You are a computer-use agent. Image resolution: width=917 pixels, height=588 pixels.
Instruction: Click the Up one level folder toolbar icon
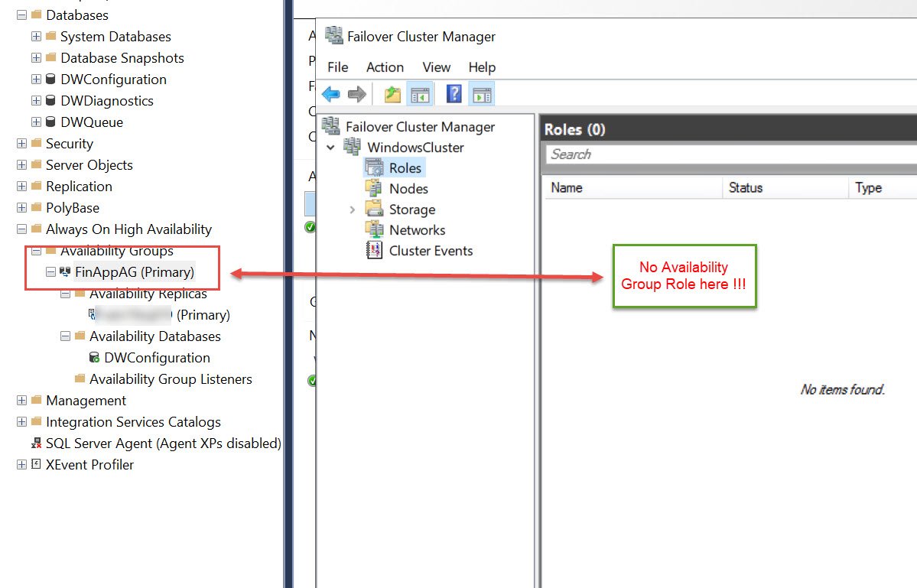click(392, 94)
